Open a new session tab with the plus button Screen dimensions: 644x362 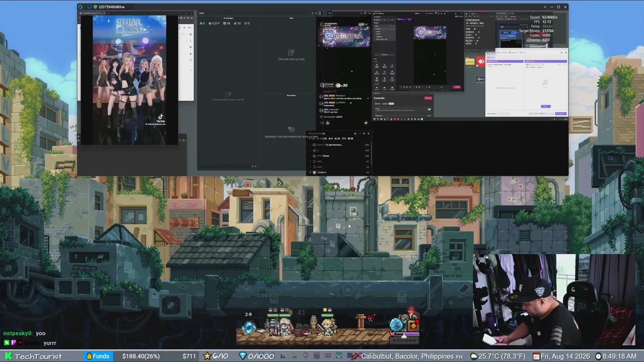click(x=545, y=7)
